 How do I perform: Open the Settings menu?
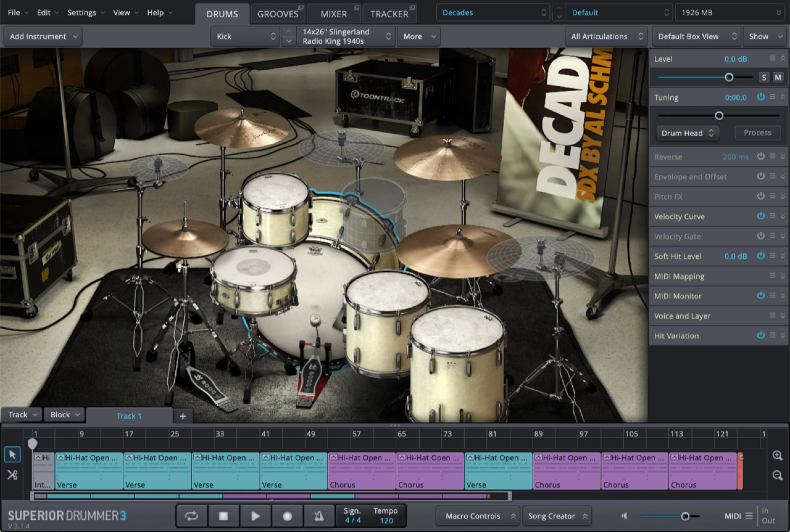click(x=86, y=13)
